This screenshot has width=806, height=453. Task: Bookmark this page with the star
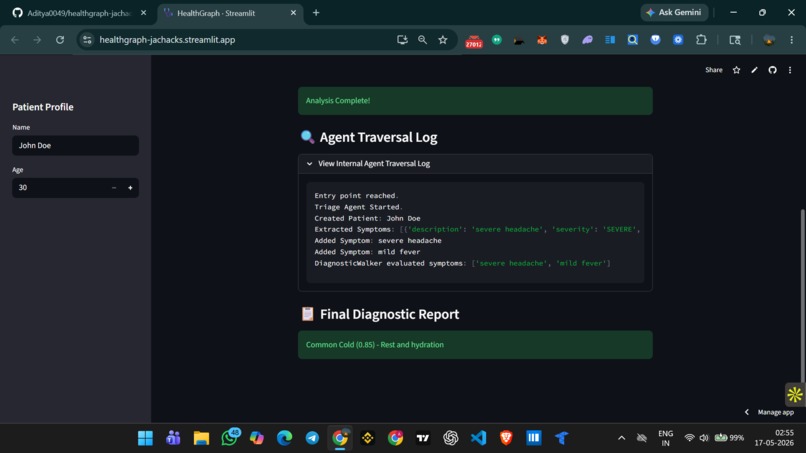443,40
